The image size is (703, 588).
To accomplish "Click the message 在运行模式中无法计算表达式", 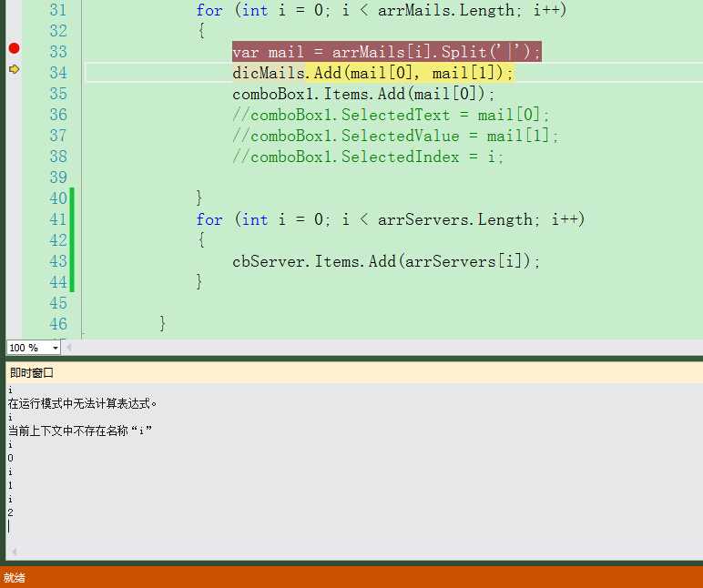I will tap(83, 403).
